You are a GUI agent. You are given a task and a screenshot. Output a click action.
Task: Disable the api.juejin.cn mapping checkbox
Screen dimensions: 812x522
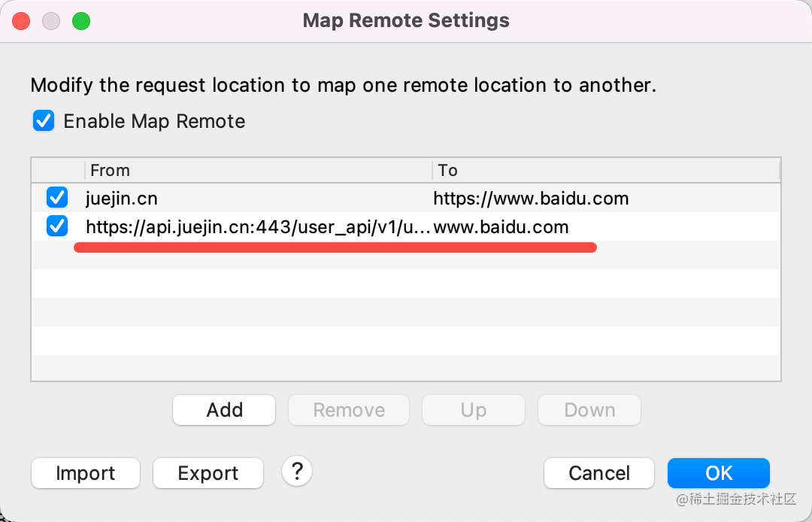point(57,226)
